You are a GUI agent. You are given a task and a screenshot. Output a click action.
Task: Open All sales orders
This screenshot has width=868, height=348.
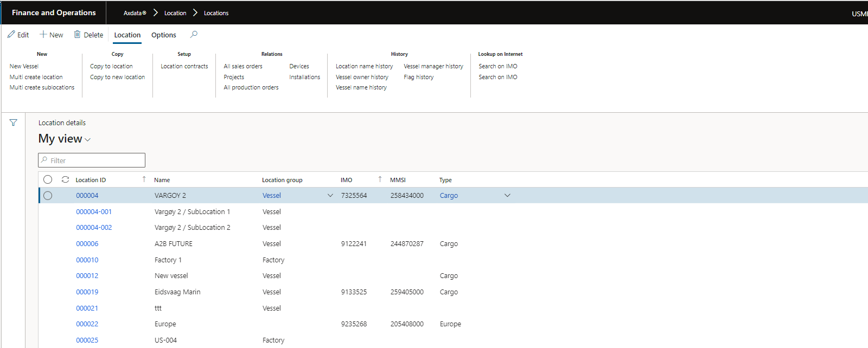click(243, 66)
